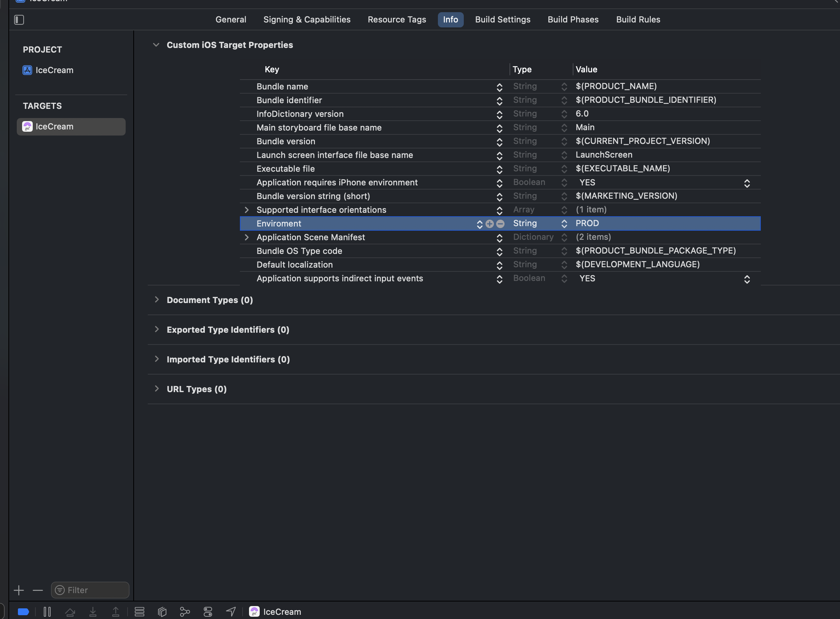Open the YES dropdown for iPhone environment
The height and width of the screenshot is (619, 840).
(x=747, y=183)
